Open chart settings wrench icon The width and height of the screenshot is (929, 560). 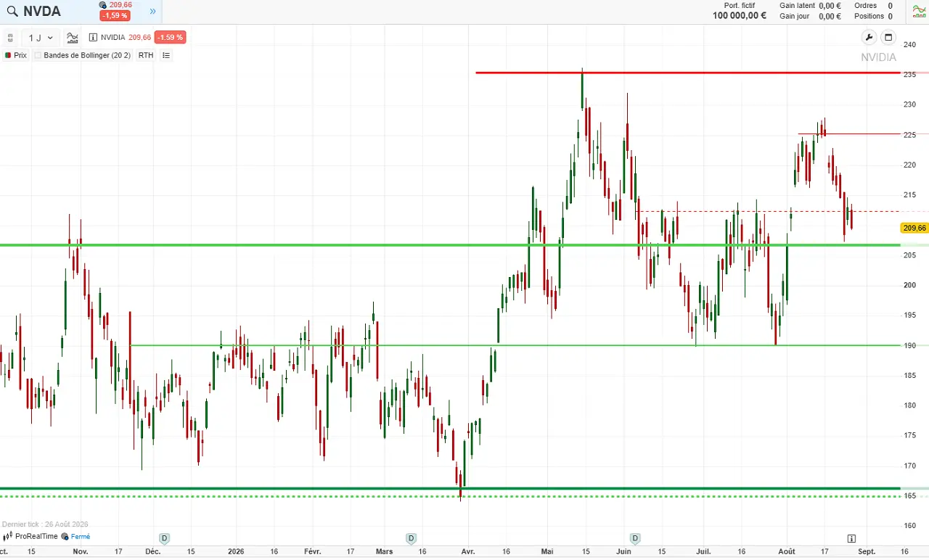pyautogui.click(x=869, y=38)
